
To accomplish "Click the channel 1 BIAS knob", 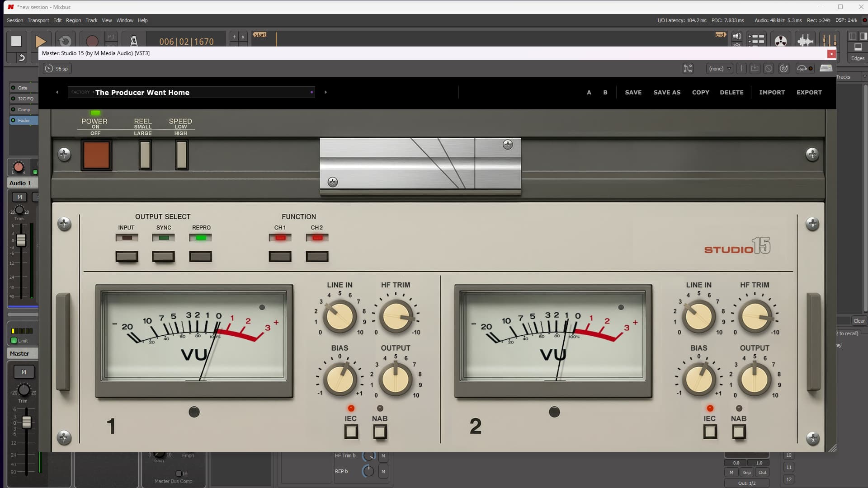I will click(x=340, y=380).
